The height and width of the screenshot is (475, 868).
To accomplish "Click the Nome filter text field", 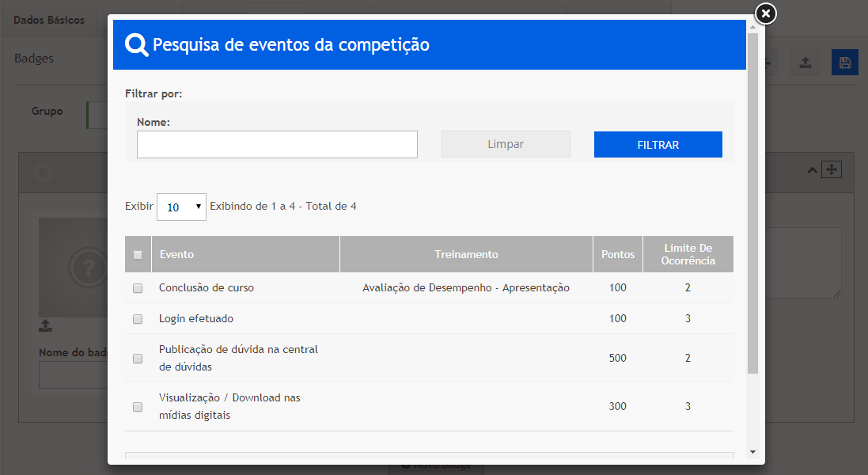I will coord(277,145).
